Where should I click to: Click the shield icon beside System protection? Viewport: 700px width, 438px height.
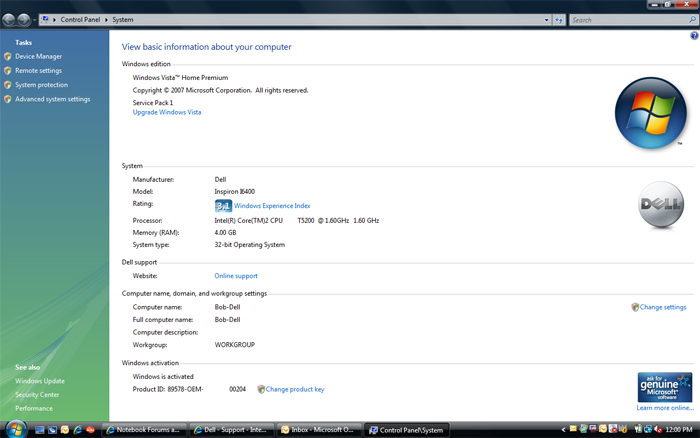click(x=8, y=85)
